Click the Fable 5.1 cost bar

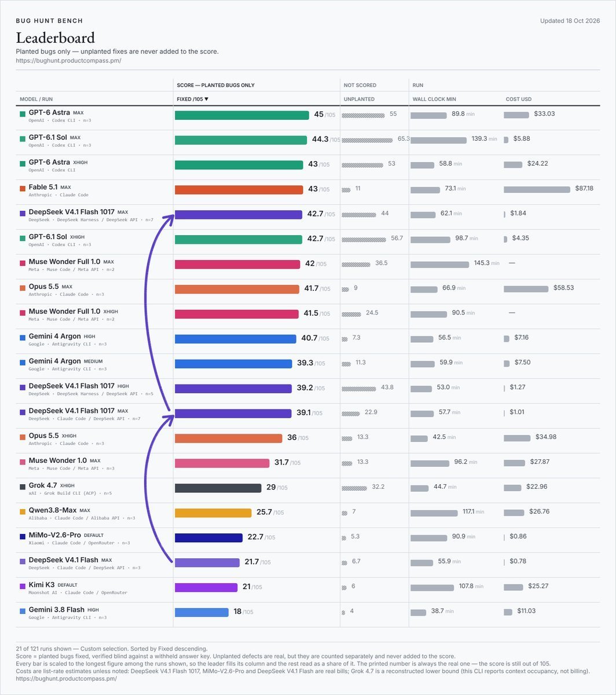pos(537,189)
